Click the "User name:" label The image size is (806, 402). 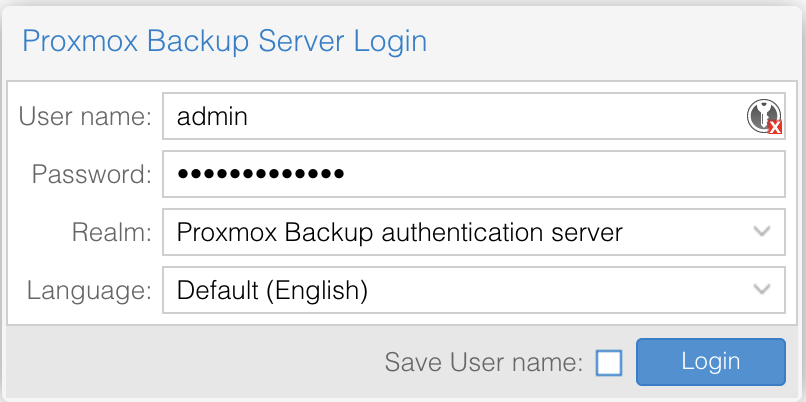[85, 117]
